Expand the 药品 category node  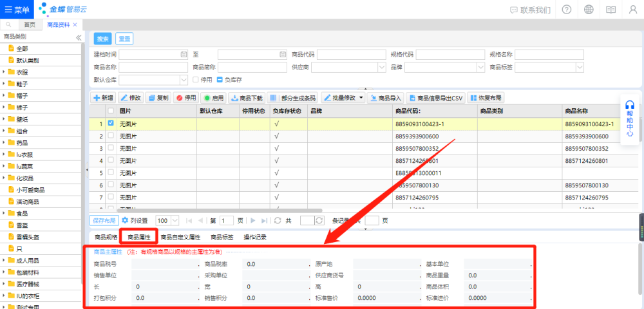coord(4,143)
